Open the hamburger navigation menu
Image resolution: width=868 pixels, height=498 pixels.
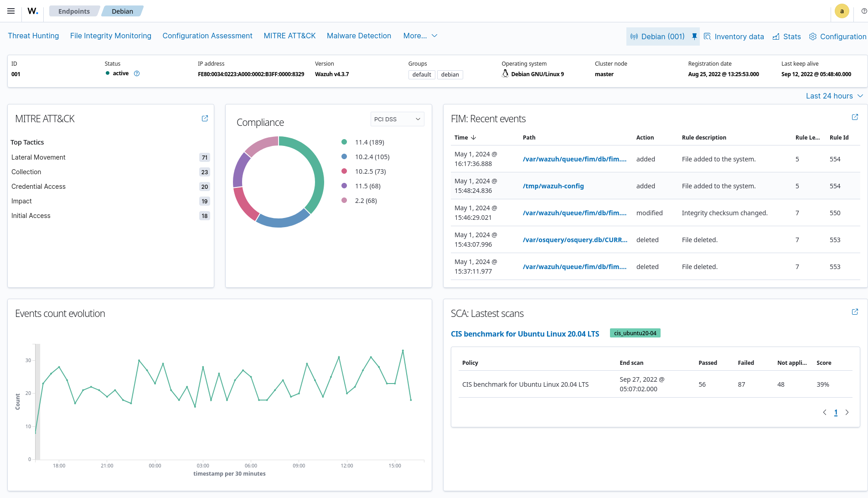tap(11, 11)
